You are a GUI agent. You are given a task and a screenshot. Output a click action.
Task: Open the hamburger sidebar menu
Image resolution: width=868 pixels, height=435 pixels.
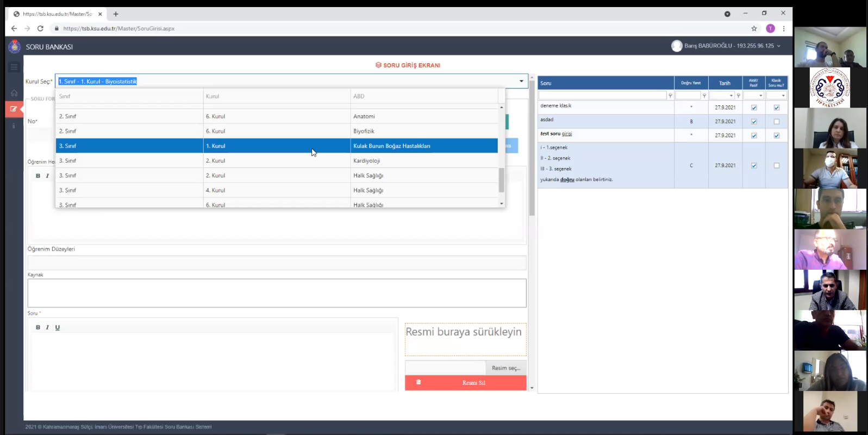click(14, 67)
